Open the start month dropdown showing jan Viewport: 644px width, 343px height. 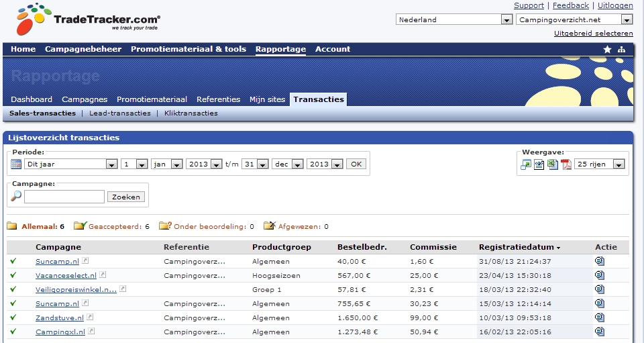167,164
